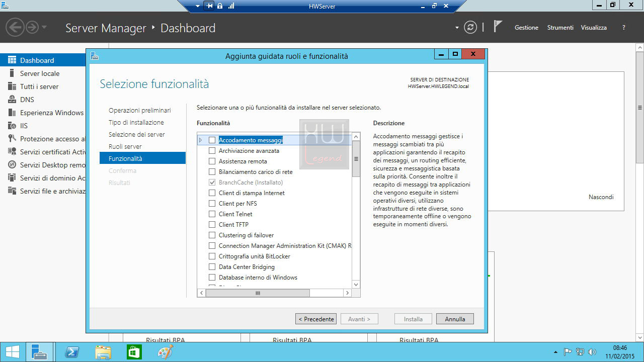This screenshot has width=644, height=362.
Task: Check the Client TFTP checkbox
Action: tap(212, 225)
